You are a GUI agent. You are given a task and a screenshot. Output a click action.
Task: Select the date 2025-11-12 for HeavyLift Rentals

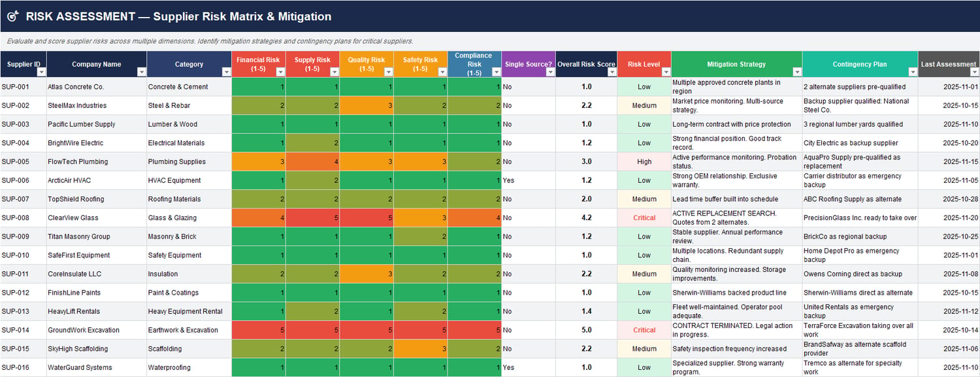tap(949, 312)
